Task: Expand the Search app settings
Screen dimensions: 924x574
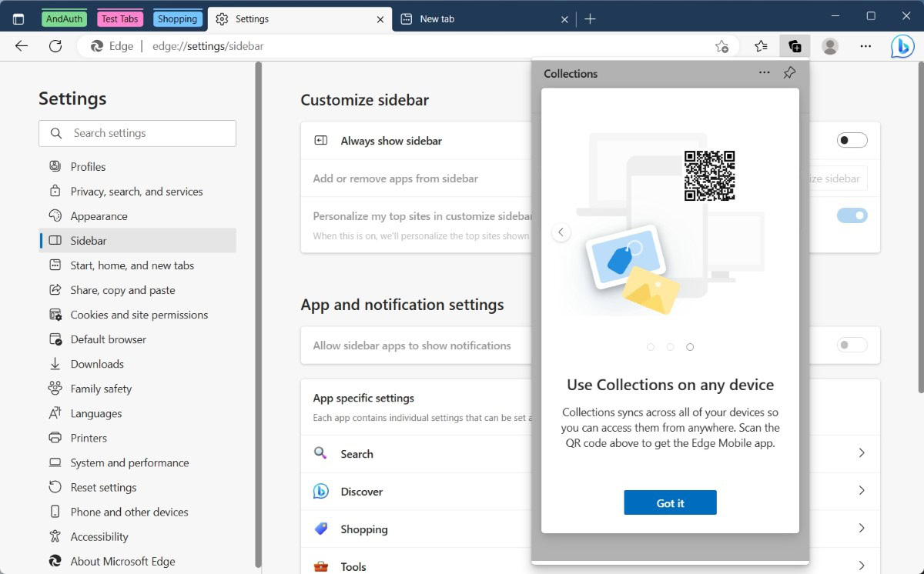Action: coord(861,453)
